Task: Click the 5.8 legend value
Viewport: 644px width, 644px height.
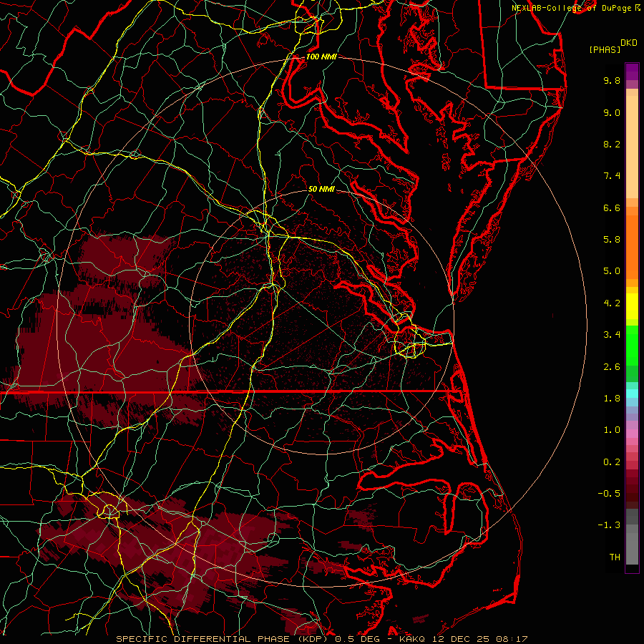Action: [x=612, y=240]
